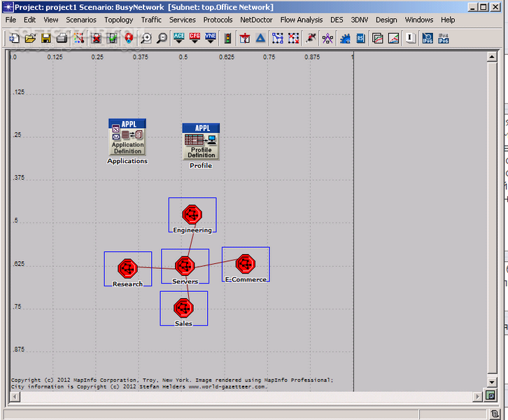The width and height of the screenshot is (508, 420).
Task: Click the nodes-with-red-X toolbar icon
Action: 293,38
